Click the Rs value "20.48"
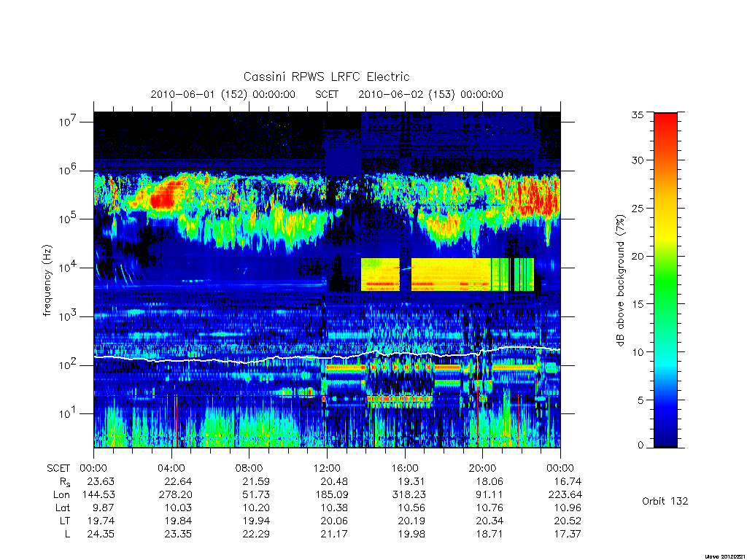Image resolution: width=747 pixels, height=560 pixels. (334, 481)
